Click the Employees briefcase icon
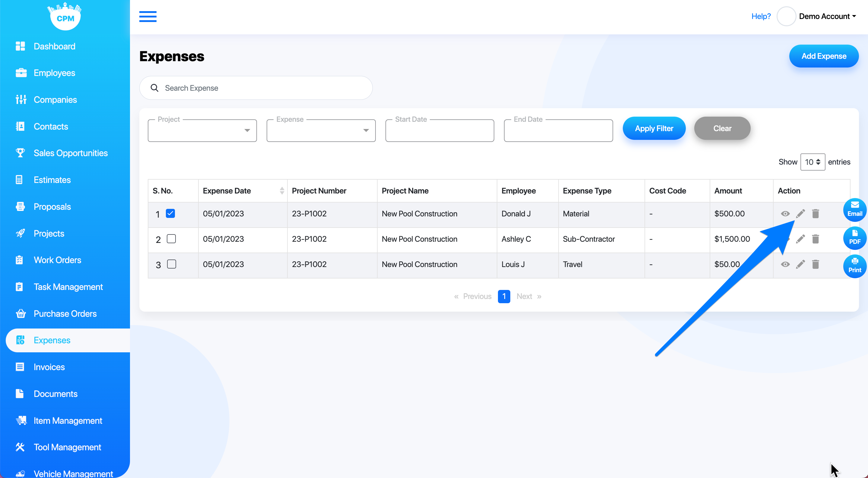This screenshot has width=868, height=478. click(x=21, y=73)
